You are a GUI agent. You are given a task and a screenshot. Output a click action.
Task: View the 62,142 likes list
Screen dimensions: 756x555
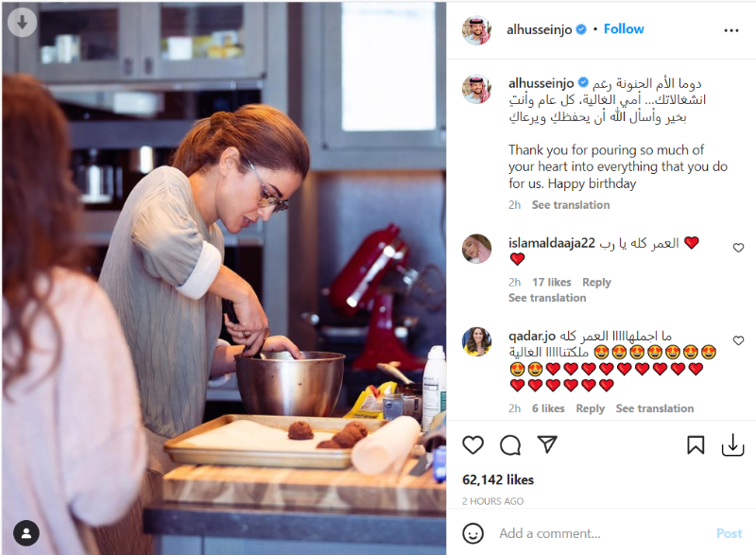[498, 479]
